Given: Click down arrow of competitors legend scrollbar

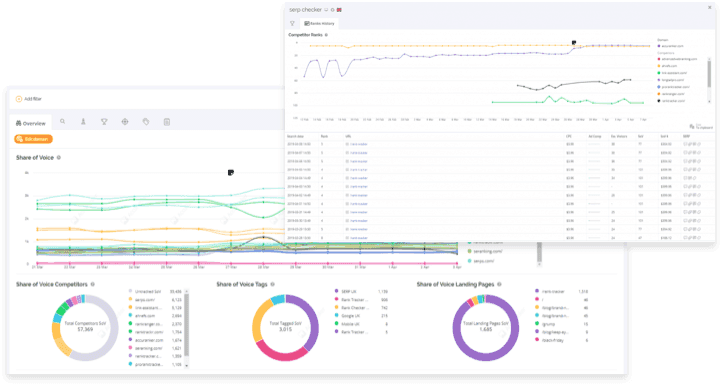Looking at the screenshot, I should coord(186,366).
